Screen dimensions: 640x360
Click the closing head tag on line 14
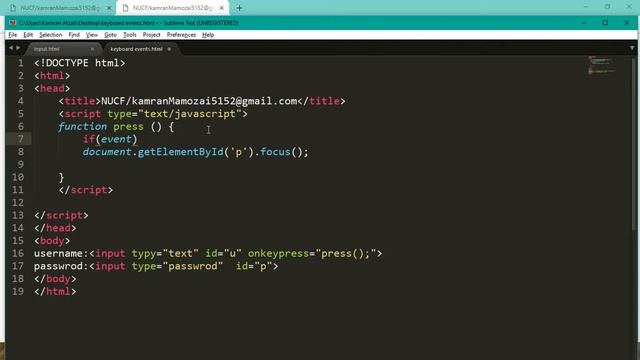coord(55,228)
